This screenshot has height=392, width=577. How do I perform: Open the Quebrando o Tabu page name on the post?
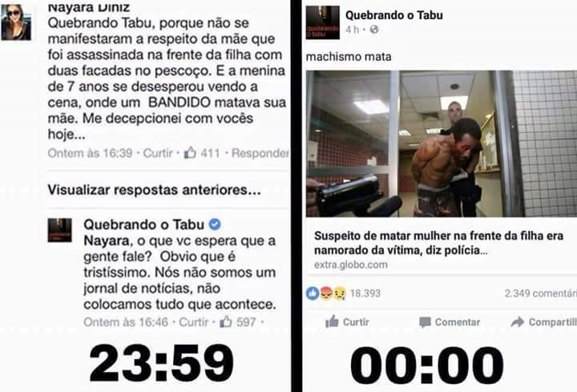pyautogui.click(x=394, y=15)
